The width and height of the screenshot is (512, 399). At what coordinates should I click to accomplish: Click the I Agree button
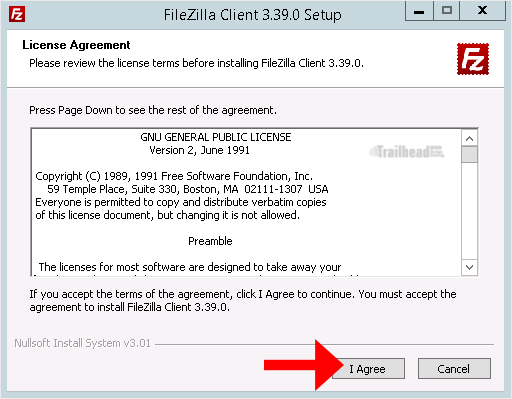(368, 369)
